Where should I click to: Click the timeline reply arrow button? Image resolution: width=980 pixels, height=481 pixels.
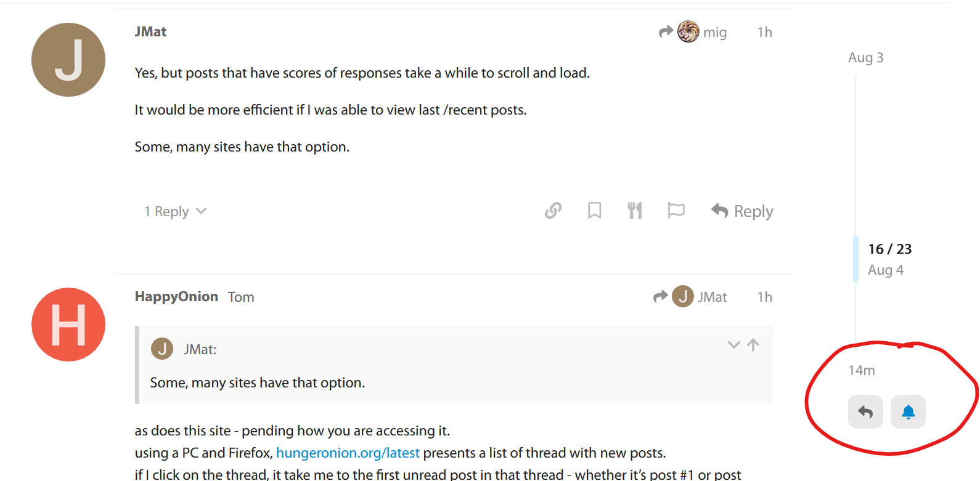865,411
